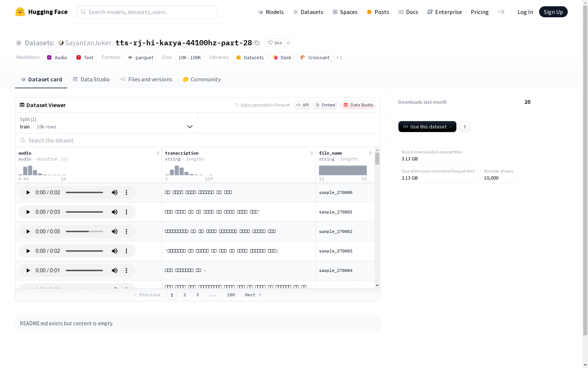Open the Use this dataset dropdown
The height and width of the screenshot is (368, 588).
point(427,127)
